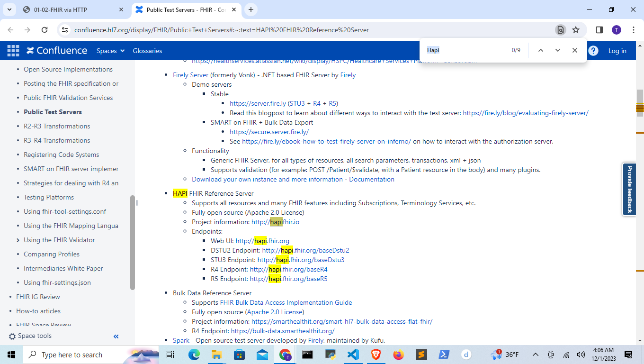Screen dimensions: 644x364
Task: Click the Confluence app switcher grid icon
Action: 13,51
